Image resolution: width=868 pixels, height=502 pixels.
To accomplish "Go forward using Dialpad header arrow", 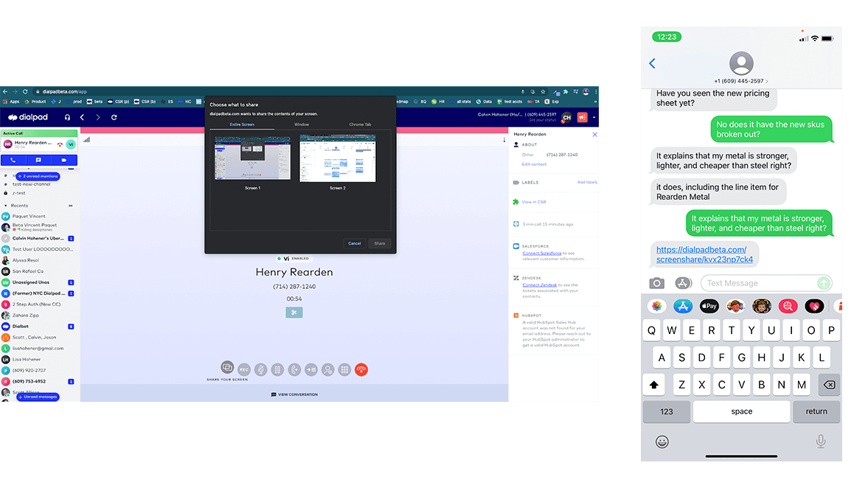I will coord(98,117).
